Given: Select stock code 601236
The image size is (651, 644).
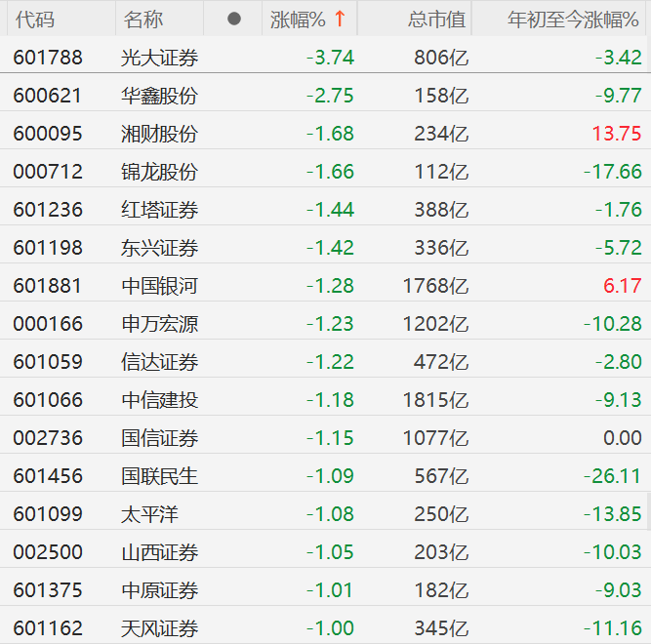Looking at the screenshot, I should [48, 210].
